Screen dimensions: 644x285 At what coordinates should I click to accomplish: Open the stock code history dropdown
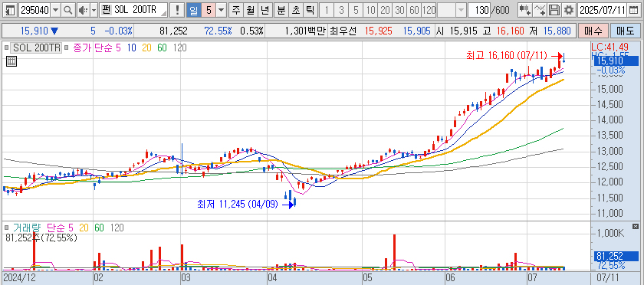[x=56, y=10]
